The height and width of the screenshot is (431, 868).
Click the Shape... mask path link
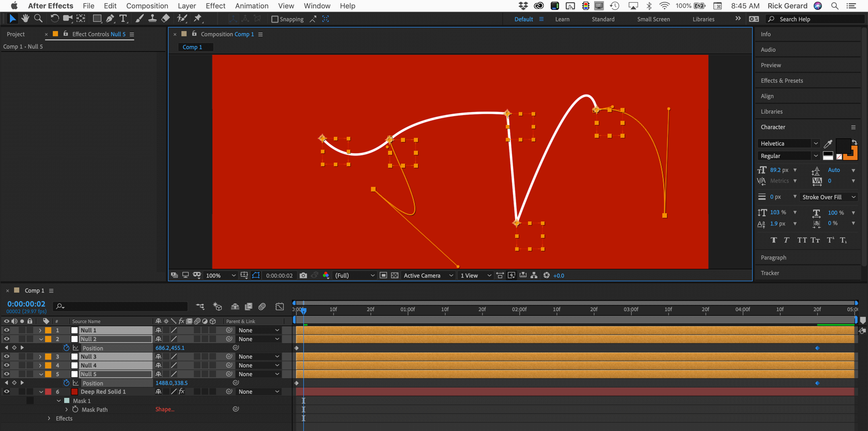165,409
